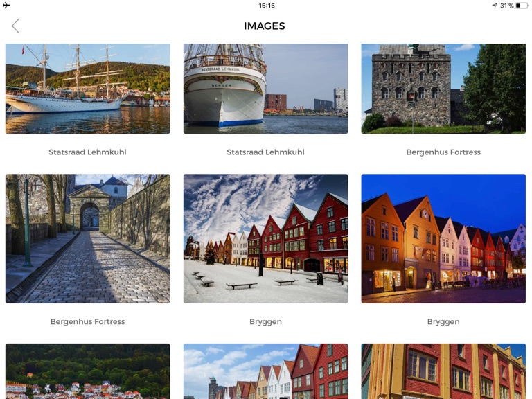Open the sailing ship in harbor photo
This screenshot has height=399, width=532.
coord(87,89)
